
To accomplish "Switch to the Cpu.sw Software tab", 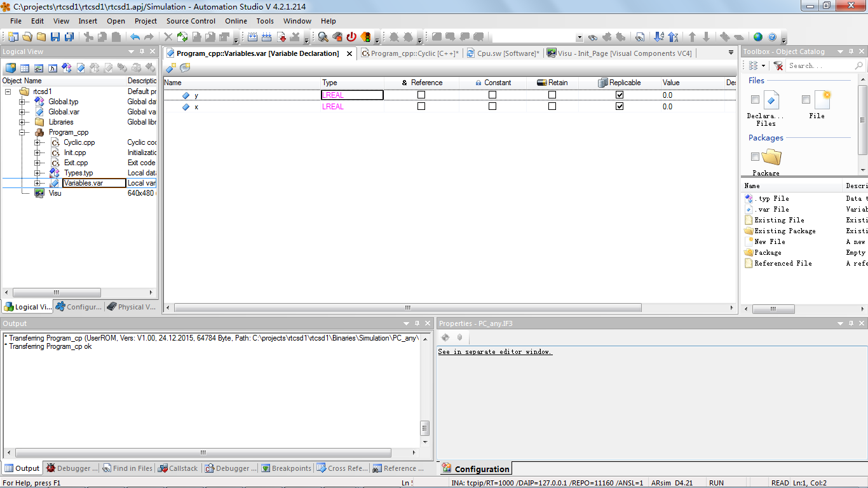I will pos(503,53).
